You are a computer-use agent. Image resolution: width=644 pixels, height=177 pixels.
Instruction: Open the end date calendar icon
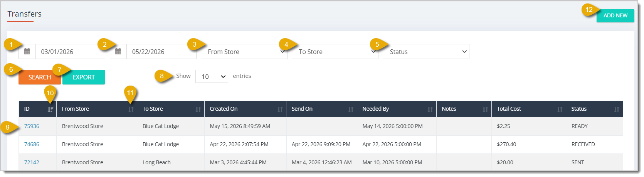118,52
